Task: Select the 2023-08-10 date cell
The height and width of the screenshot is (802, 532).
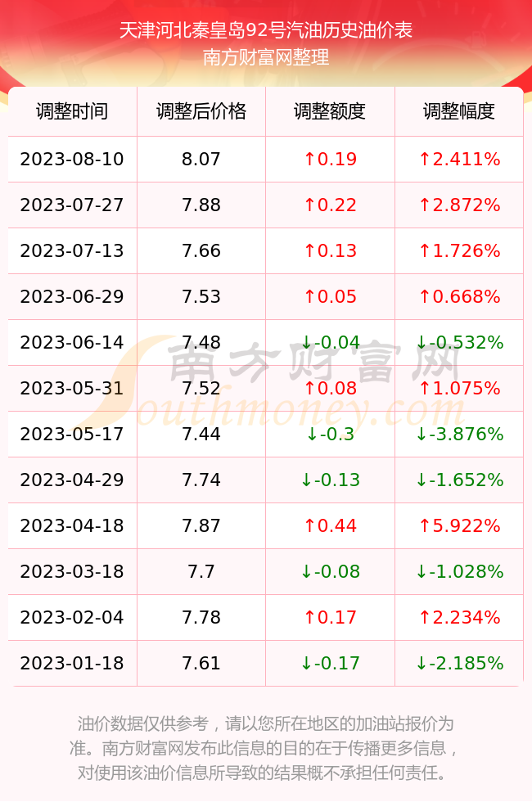Action: pos(72,159)
